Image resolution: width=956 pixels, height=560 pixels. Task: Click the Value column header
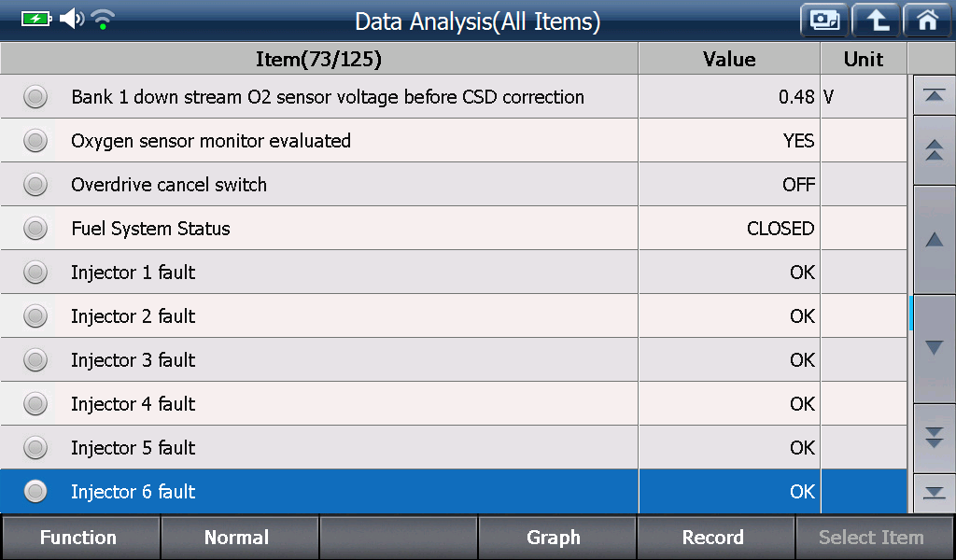[729, 59]
